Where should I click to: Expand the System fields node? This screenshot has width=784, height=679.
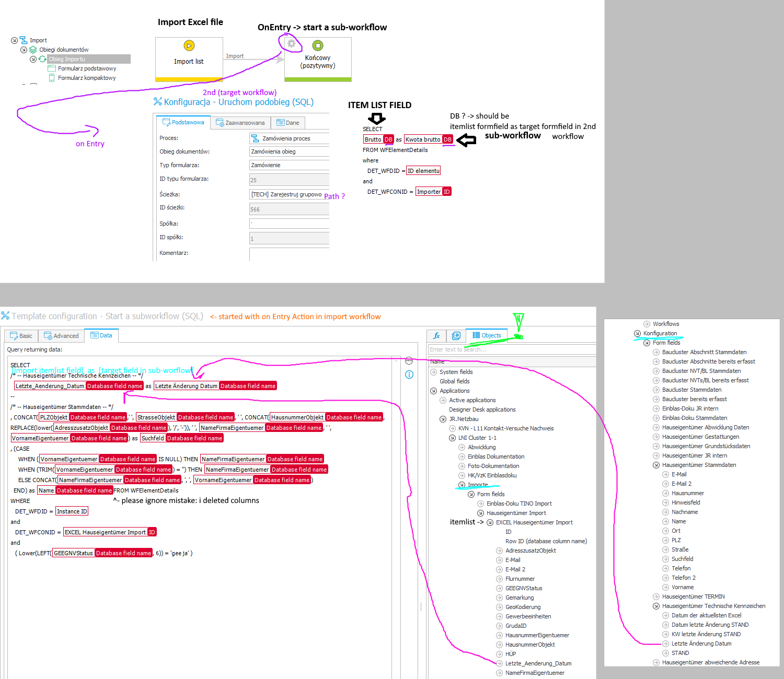(433, 372)
